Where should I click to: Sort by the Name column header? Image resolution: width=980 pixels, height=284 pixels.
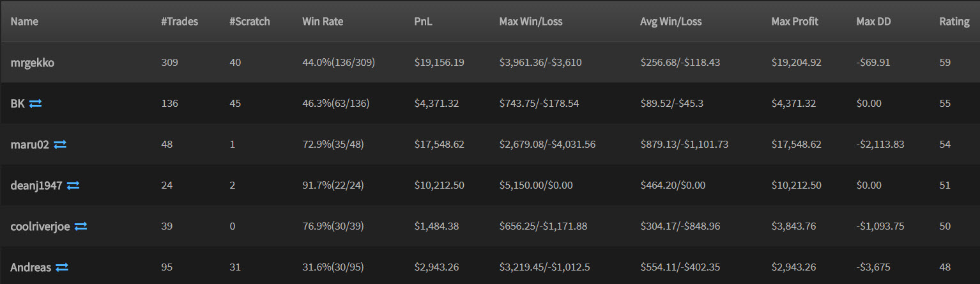(24, 21)
